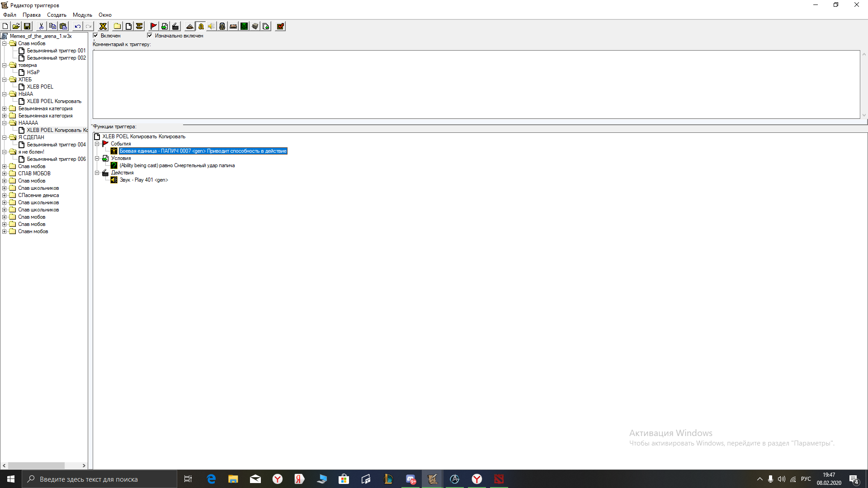
Task: Uncheck the 'Включен' checkbox
Action: 95,35
